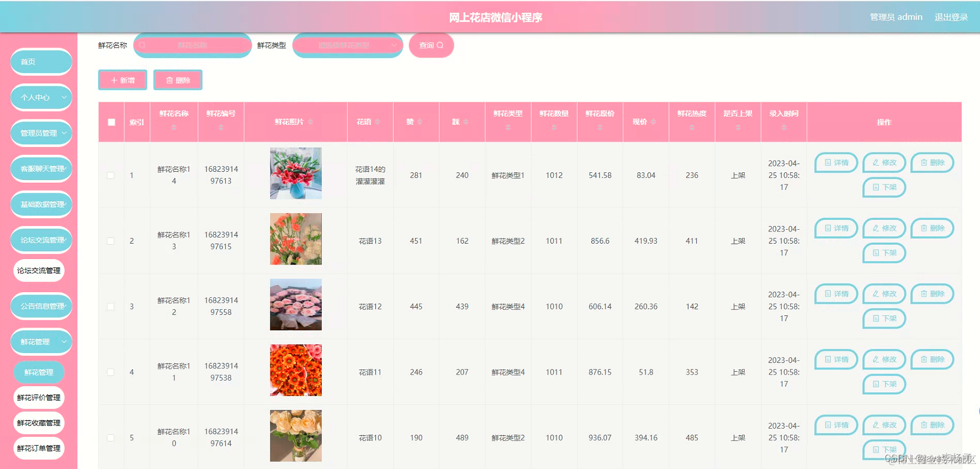Open 详情 details for 鲜花名称12
This screenshot has height=469, width=980.
[836, 294]
